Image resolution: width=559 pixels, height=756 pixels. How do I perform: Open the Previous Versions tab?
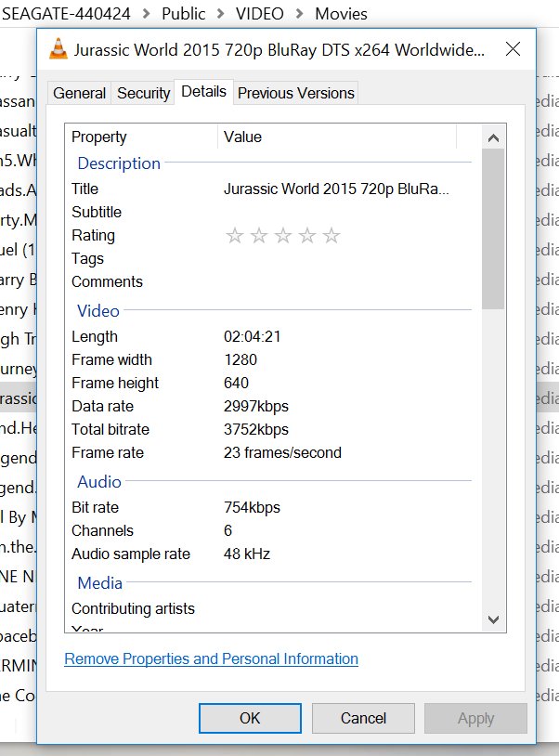click(296, 93)
